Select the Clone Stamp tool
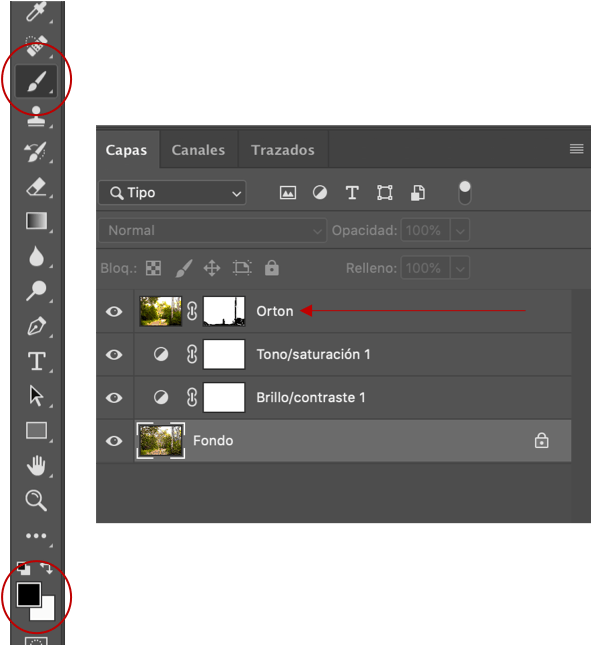The image size is (591, 645). 36,117
